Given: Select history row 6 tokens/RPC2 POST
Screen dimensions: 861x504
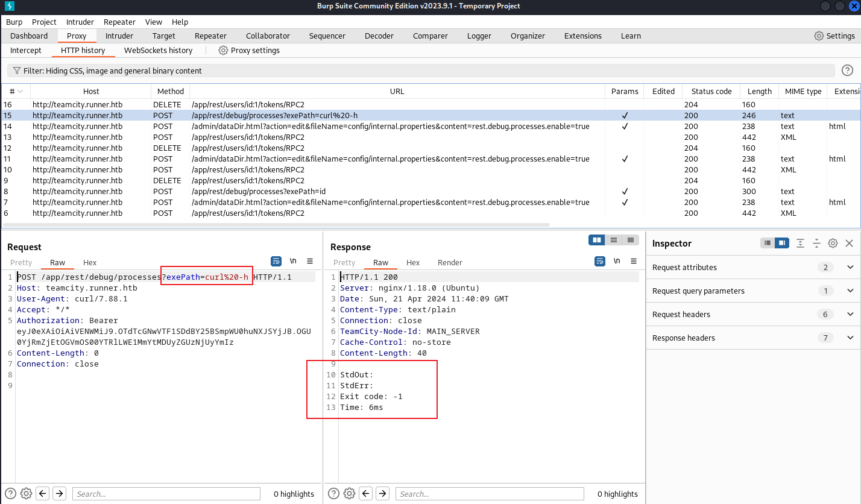Looking at the screenshot, I should (430, 213).
